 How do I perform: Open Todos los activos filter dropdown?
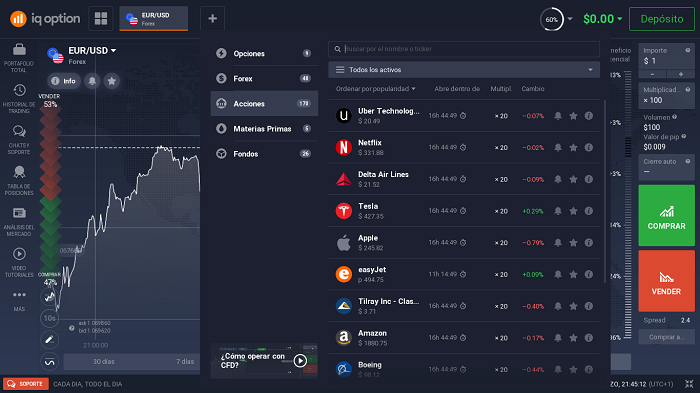464,70
